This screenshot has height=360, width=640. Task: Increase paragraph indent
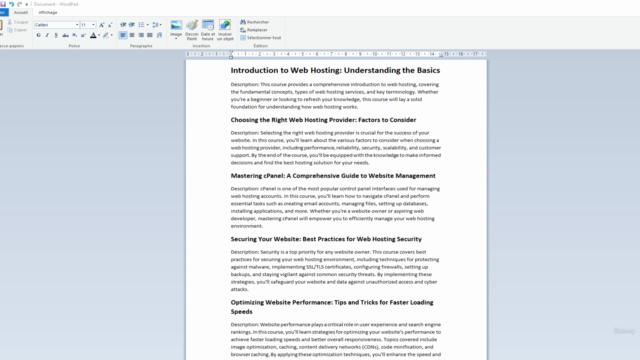[x=132, y=25]
